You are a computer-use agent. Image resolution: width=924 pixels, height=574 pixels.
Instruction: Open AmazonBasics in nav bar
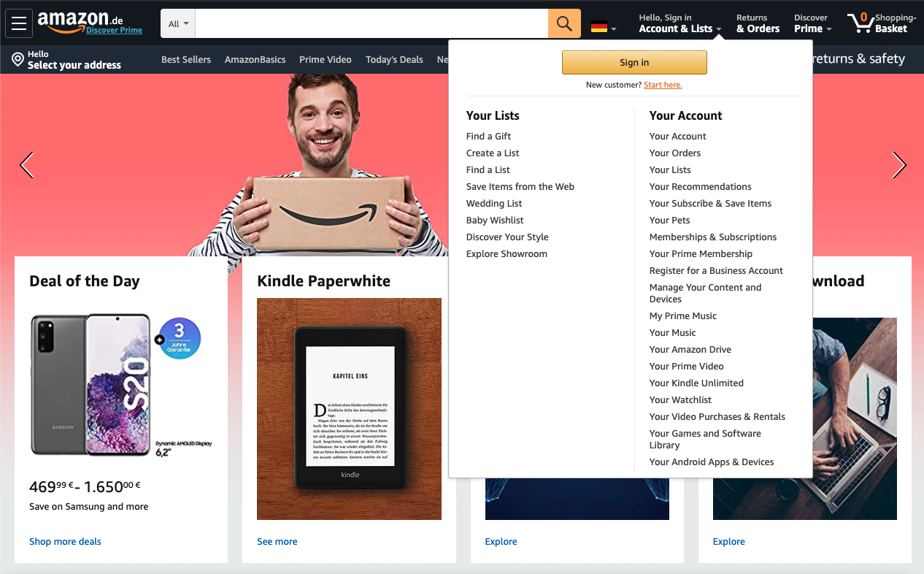[255, 59]
